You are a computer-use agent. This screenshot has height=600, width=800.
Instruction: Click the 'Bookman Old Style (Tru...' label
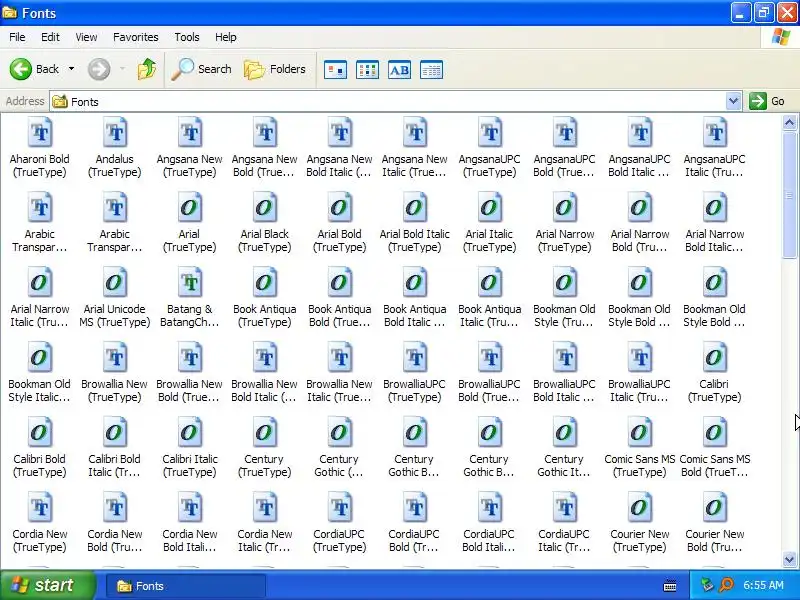(564, 315)
